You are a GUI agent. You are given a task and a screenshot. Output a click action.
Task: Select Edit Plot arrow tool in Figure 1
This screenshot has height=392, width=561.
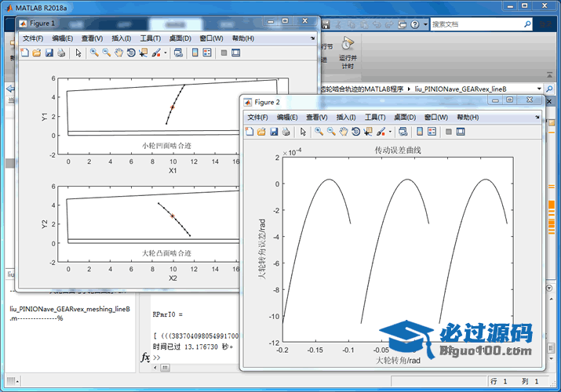78,53
